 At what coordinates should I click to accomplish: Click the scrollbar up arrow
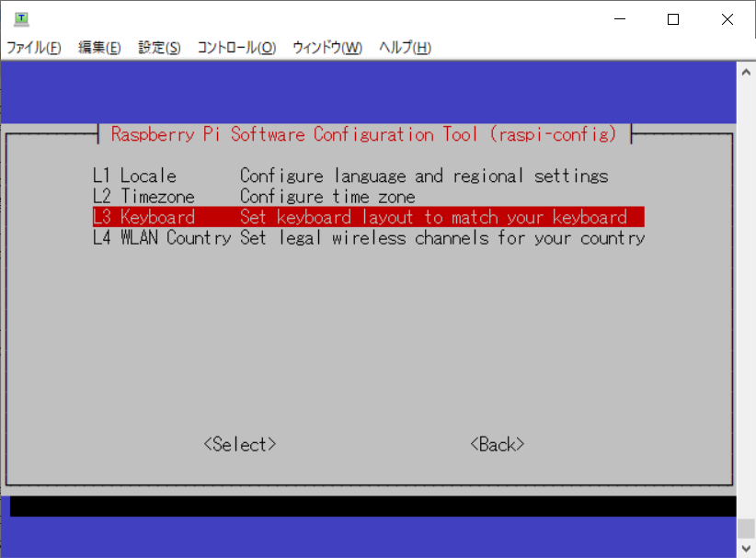click(746, 73)
